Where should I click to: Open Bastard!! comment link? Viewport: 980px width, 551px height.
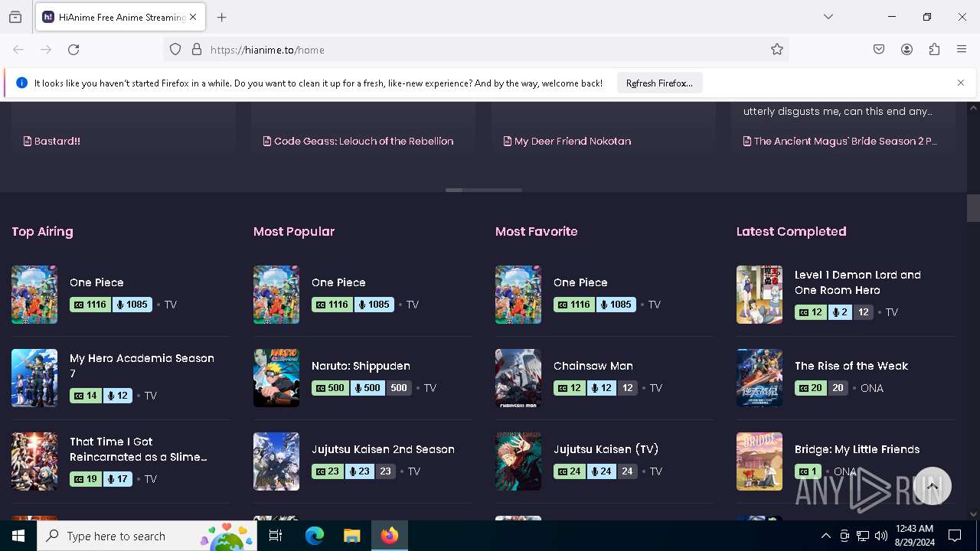click(x=52, y=141)
